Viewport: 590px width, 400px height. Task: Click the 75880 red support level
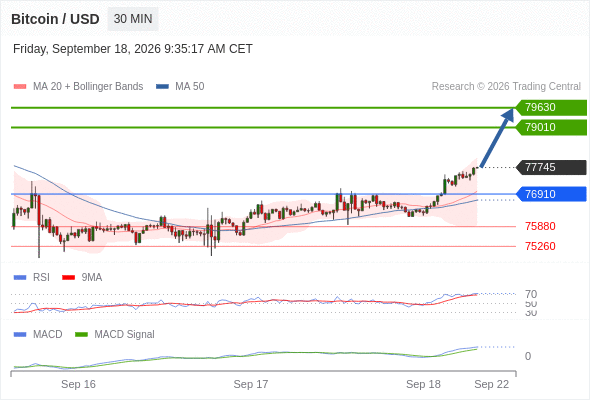tap(540, 226)
